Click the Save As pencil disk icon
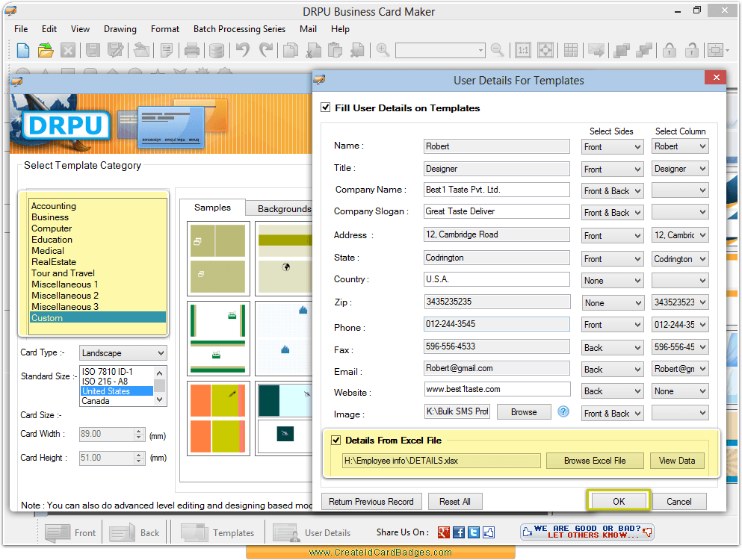742x560 pixels. click(115, 50)
